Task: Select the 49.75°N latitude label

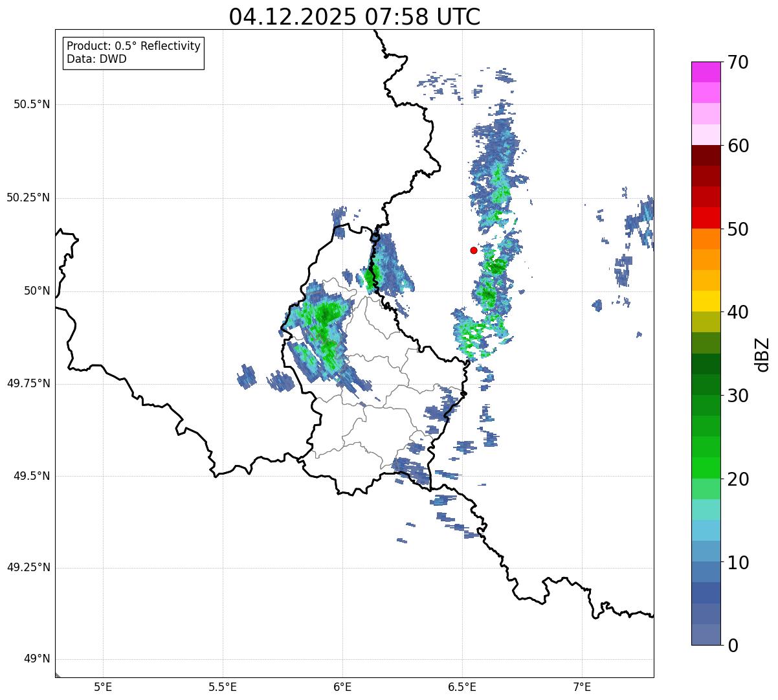Action: [x=28, y=383]
